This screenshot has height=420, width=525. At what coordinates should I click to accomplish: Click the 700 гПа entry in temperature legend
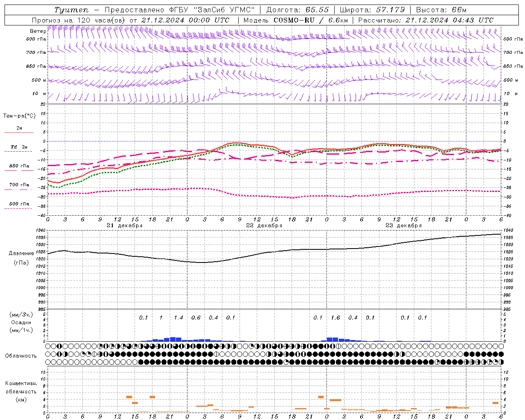tap(19, 185)
